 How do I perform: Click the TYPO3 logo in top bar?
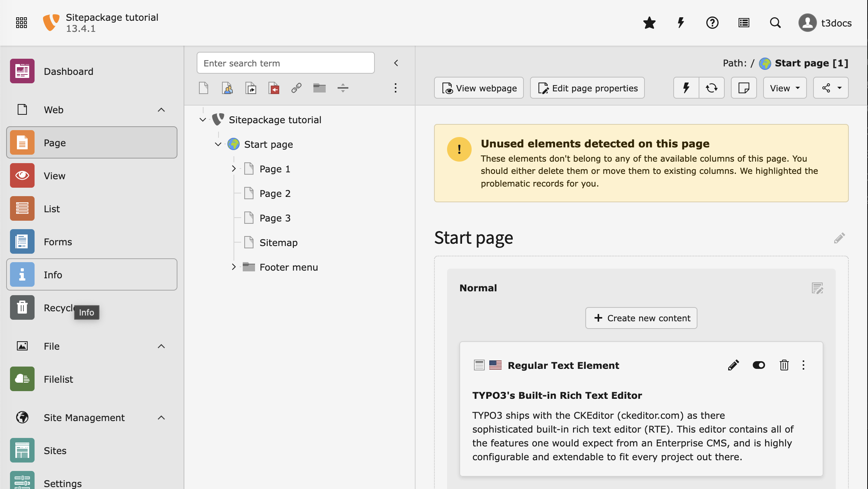coord(51,23)
